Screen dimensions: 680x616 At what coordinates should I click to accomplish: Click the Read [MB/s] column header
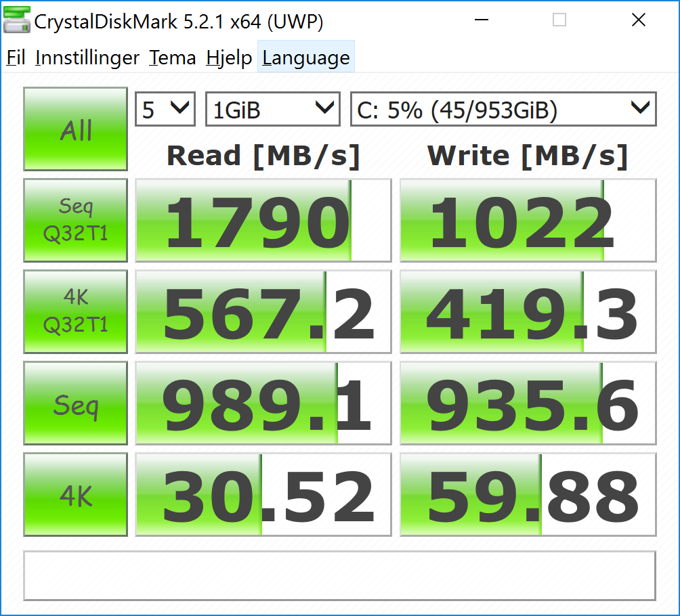click(x=263, y=156)
